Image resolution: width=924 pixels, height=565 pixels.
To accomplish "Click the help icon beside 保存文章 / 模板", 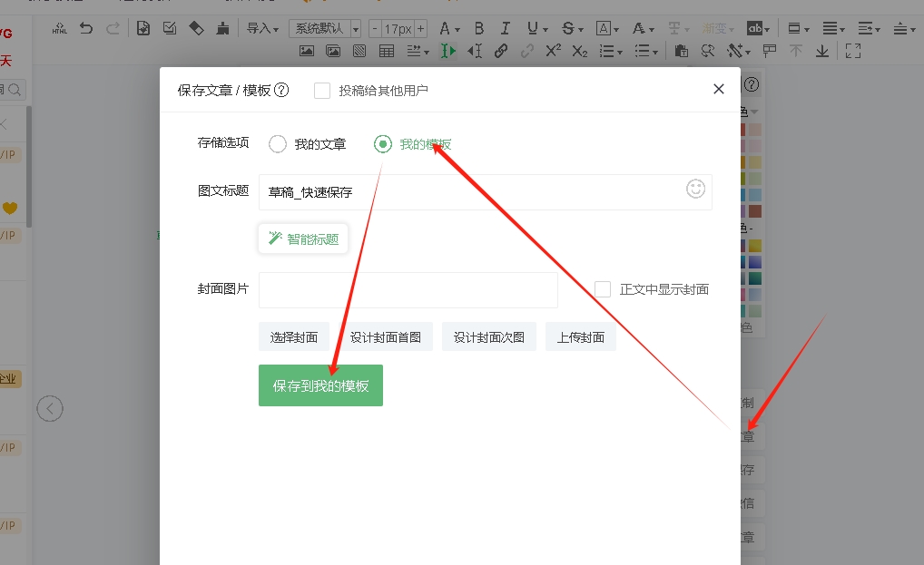I will pyautogui.click(x=281, y=90).
